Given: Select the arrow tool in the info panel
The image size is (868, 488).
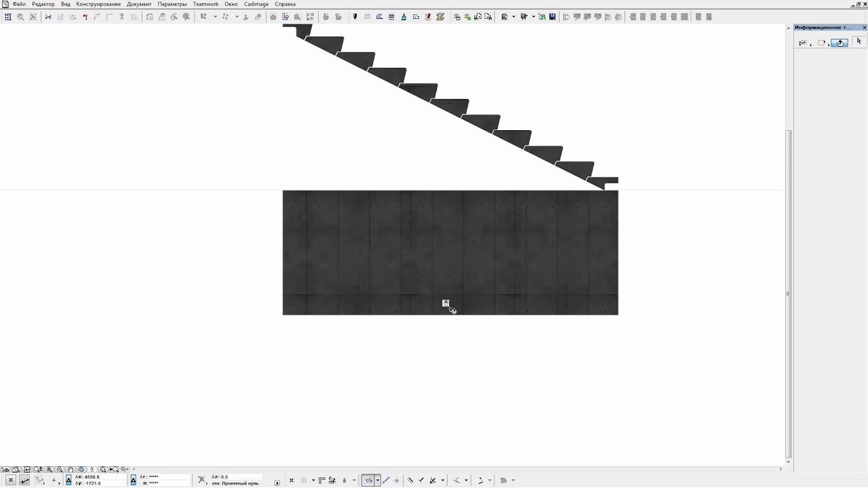Looking at the screenshot, I should (x=859, y=41).
